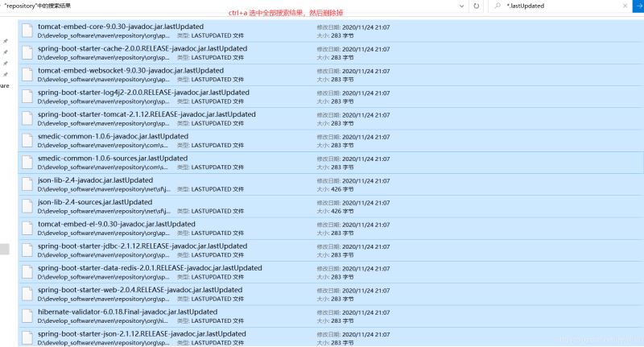Click file icon of smedic-common-1.0.6-sources entry
The image size is (644, 347).
pos(27,162)
